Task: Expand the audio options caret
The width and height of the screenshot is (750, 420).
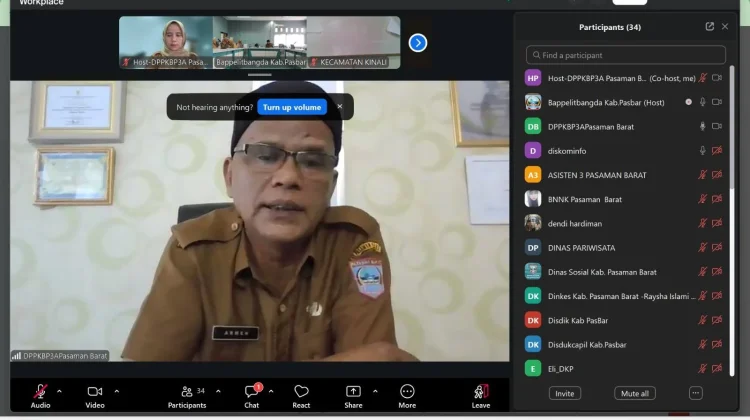Action: 59,391
